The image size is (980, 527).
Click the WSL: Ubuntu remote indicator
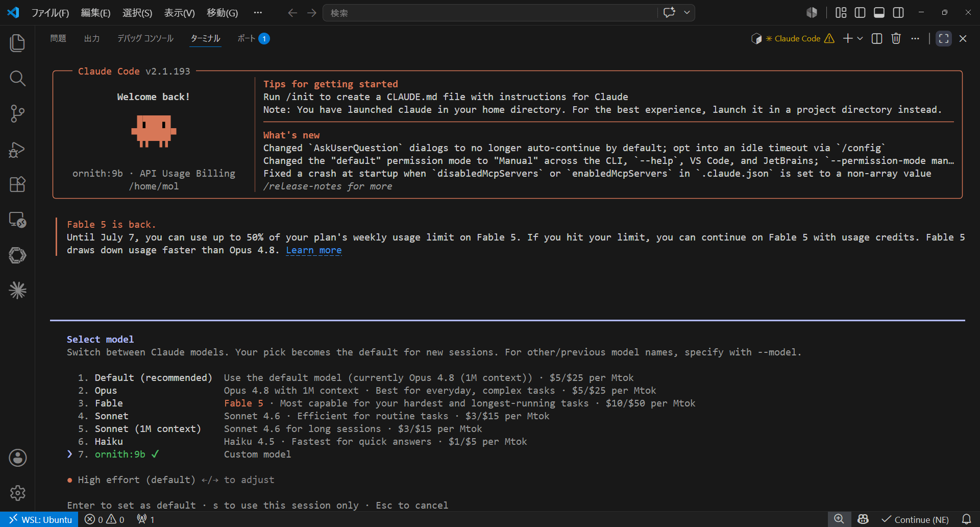pos(40,519)
